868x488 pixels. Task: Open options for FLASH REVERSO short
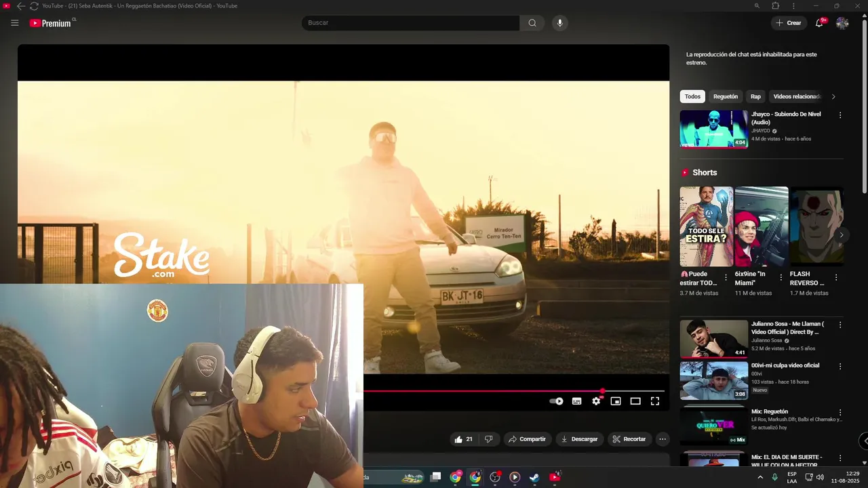pos(836,278)
